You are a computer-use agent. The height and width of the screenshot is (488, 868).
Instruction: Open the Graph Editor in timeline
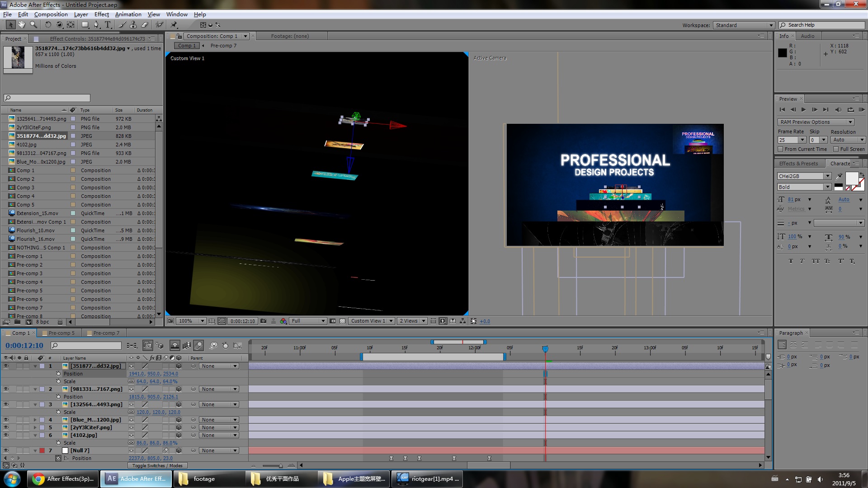coord(237,346)
